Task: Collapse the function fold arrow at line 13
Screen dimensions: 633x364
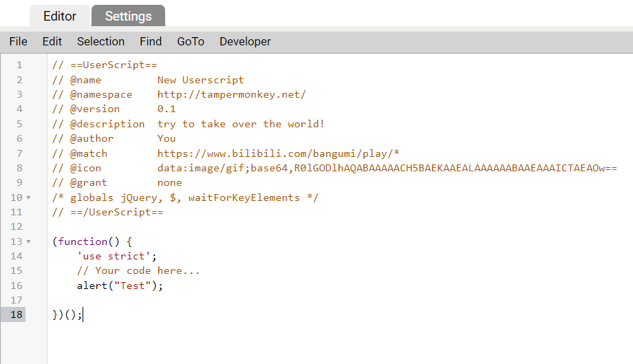Action: pyautogui.click(x=29, y=242)
